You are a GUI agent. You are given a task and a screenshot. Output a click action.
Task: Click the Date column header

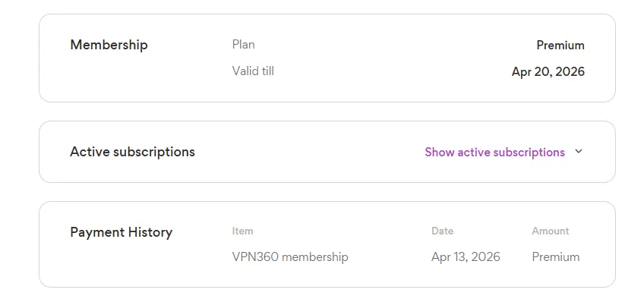pos(442,231)
